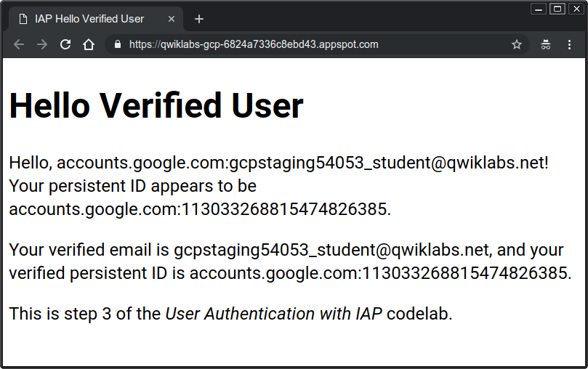The width and height of the screenshot is (588, 369).
Task: Reload the current page
Action: [x=65, y=44]
